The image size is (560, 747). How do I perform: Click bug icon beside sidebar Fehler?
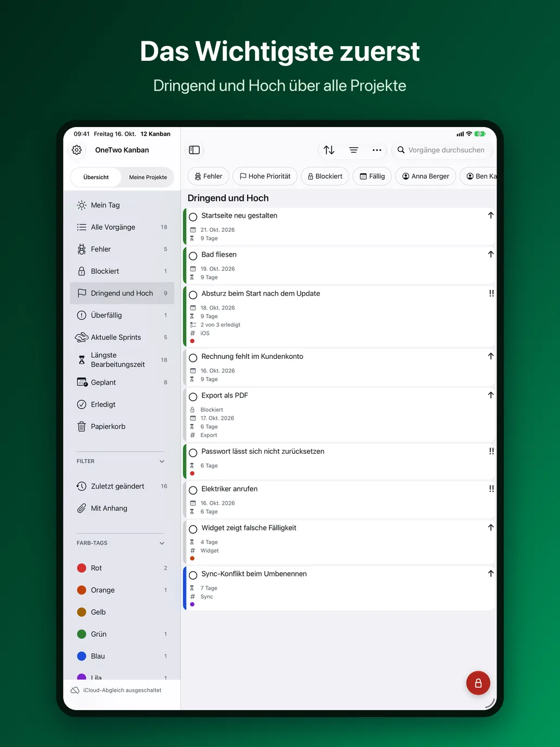coord(81,249)
